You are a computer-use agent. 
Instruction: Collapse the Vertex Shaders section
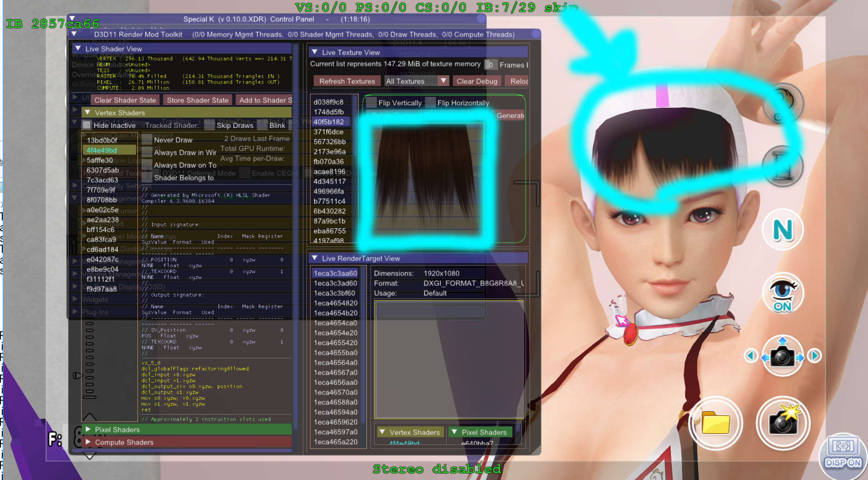pos(87,112)
